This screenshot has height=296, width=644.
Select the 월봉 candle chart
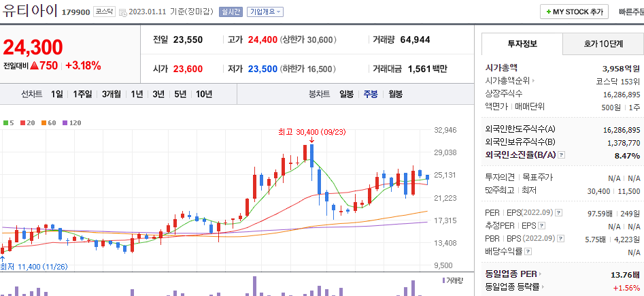point(396,94)
